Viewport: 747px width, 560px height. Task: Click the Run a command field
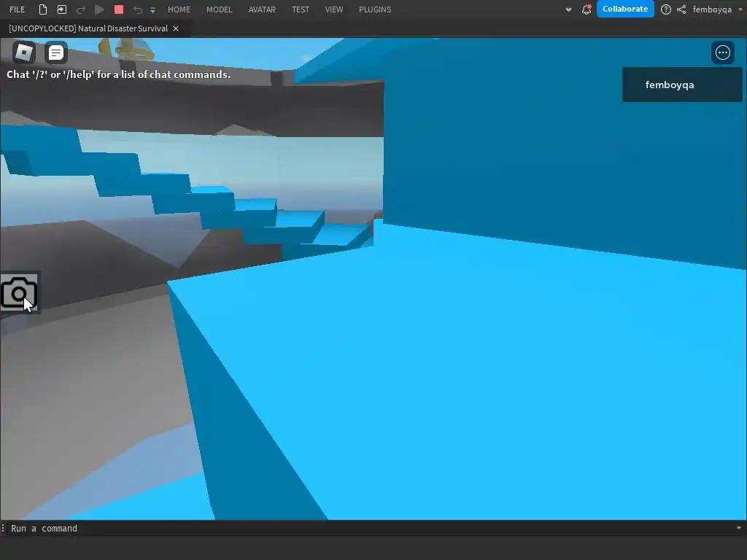coord(371,528)
